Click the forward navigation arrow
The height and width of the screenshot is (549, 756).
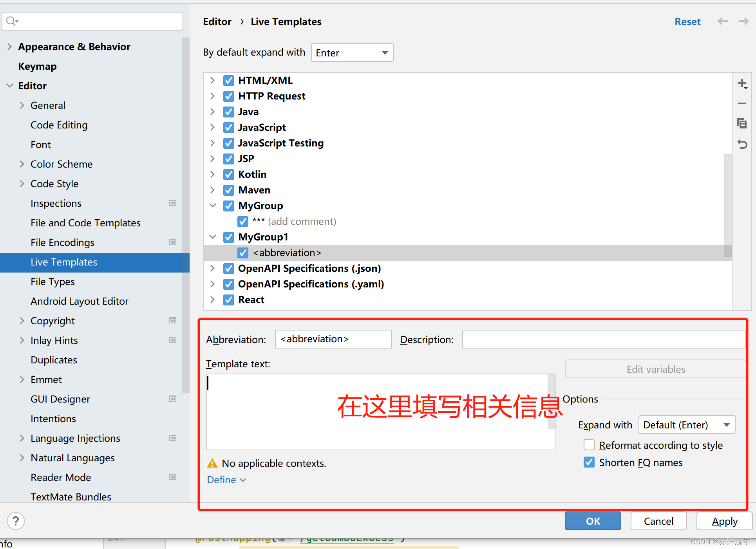[743, 22]
